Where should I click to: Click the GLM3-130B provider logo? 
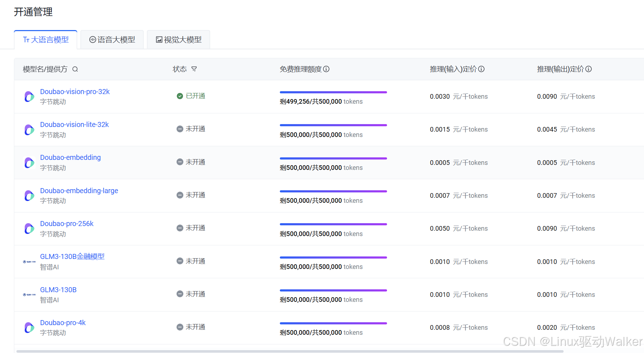[29, 295]
